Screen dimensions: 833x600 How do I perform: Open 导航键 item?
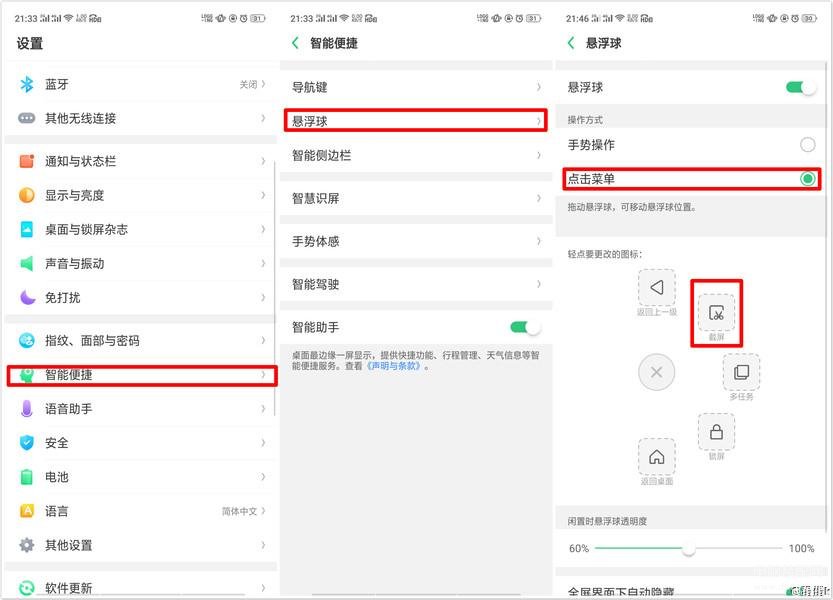(416, 87)
